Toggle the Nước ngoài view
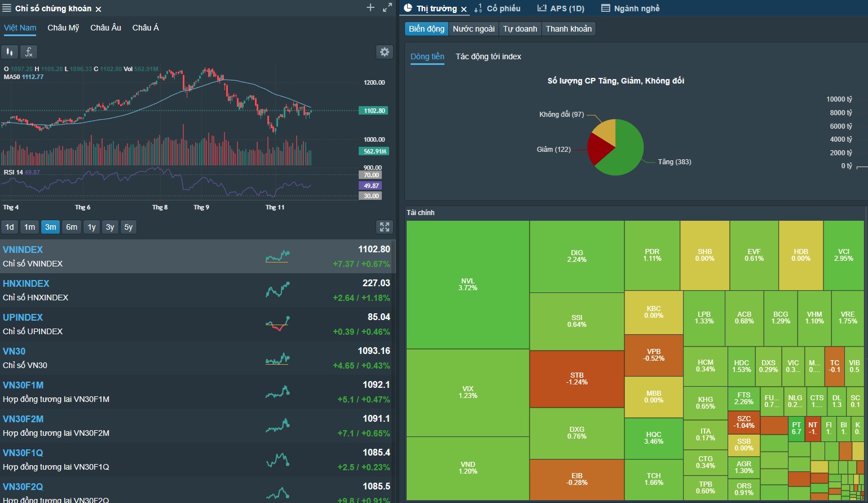This screenshot has height=503, width=868. [x=474, y=29]
